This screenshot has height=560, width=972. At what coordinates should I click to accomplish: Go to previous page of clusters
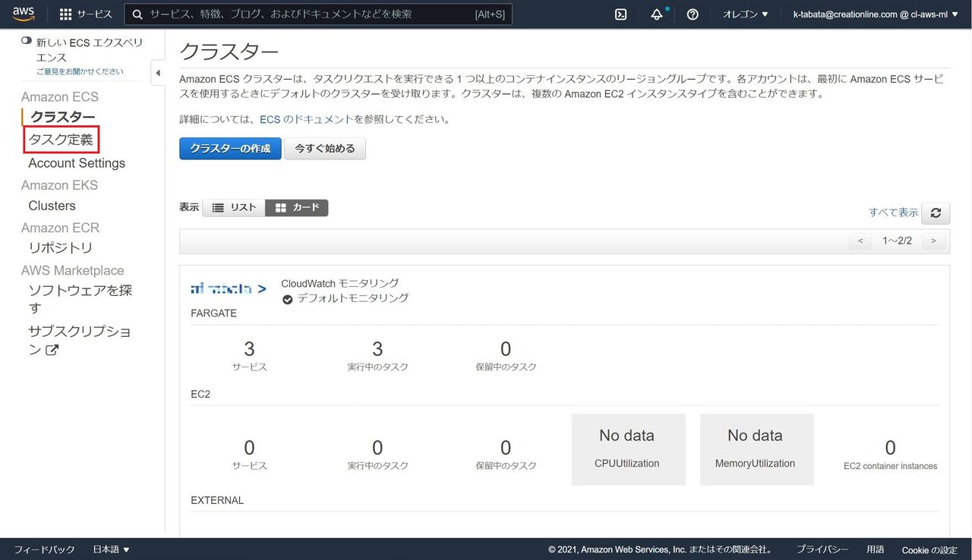[x=860, y=241]
